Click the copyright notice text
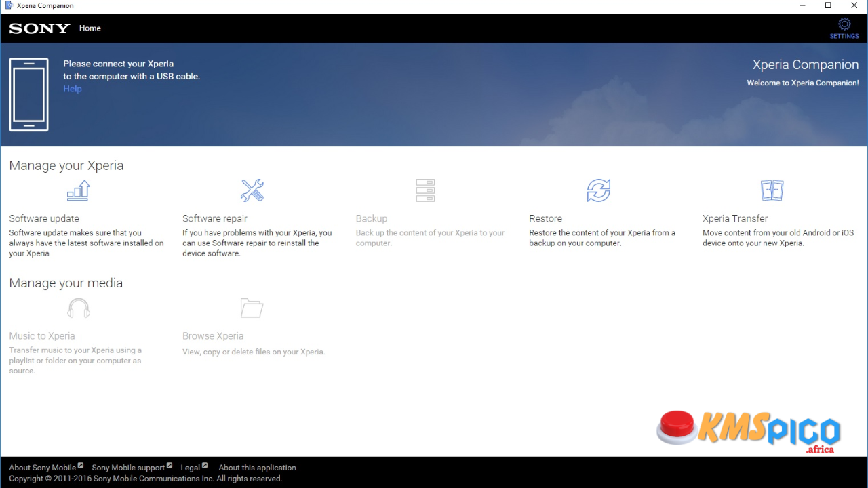Screen dimensions: 868x488 coord(145,479)
